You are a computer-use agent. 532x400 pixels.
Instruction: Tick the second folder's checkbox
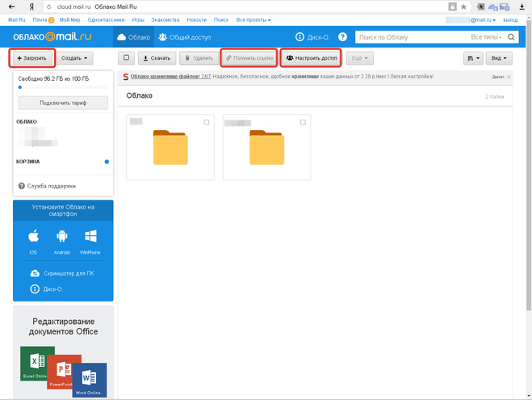(x=303, y=122)
